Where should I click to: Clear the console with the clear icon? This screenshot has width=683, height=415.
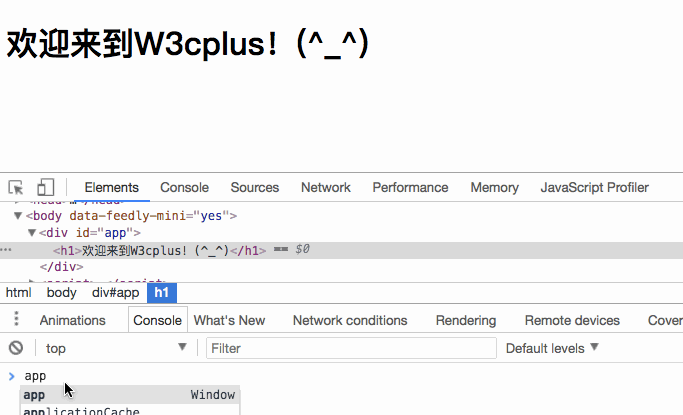point(16,348)
